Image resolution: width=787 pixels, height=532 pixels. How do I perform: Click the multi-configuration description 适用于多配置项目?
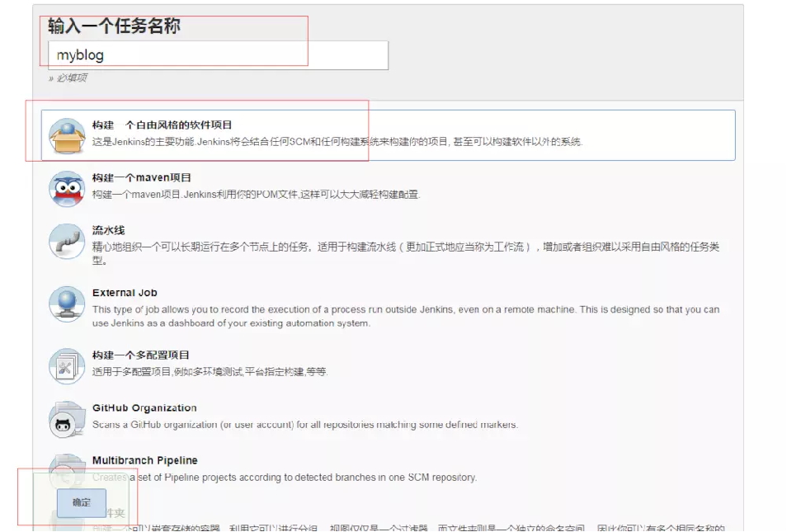(x=210, y=372)
